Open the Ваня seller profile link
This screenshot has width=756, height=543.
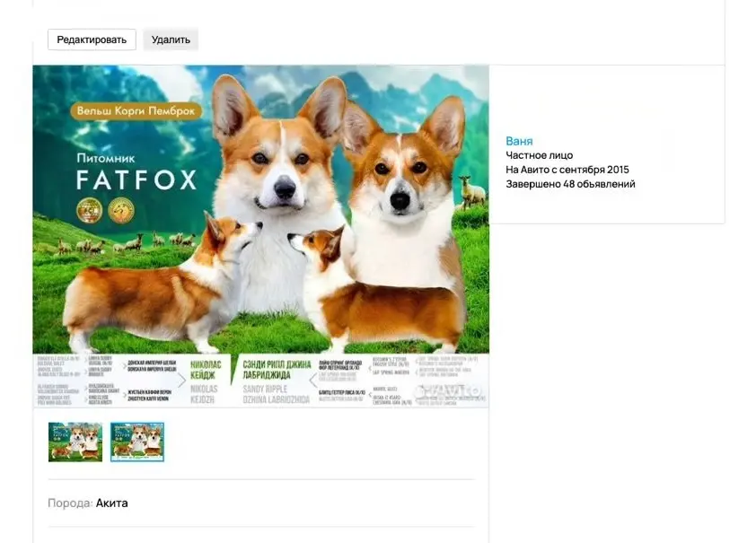click(x=519, y=141)
